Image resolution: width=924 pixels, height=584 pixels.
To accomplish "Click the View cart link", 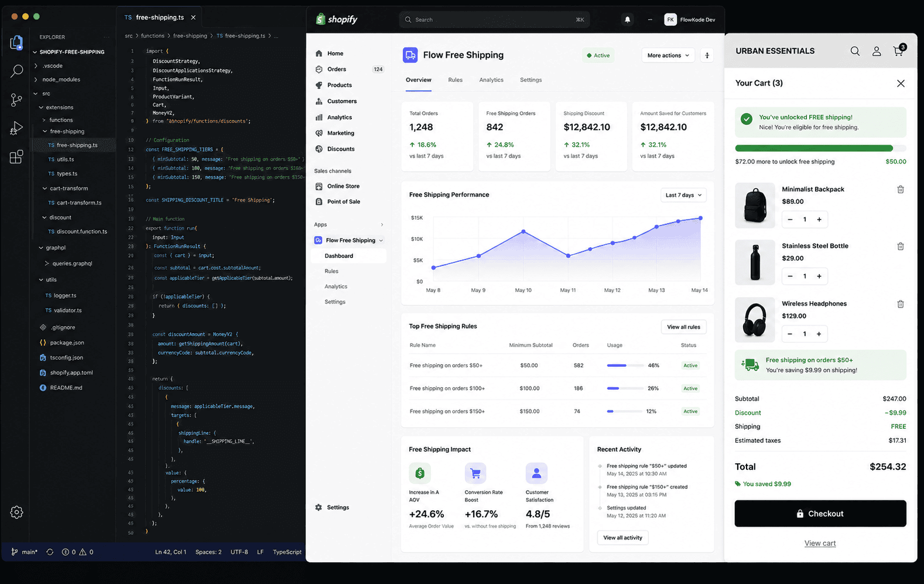I will [820, 543].
